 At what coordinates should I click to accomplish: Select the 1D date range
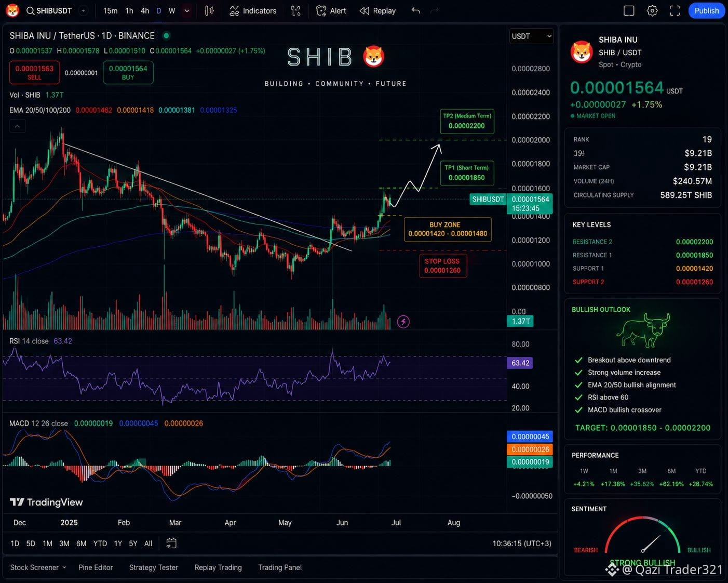click(x=15, y=544)
